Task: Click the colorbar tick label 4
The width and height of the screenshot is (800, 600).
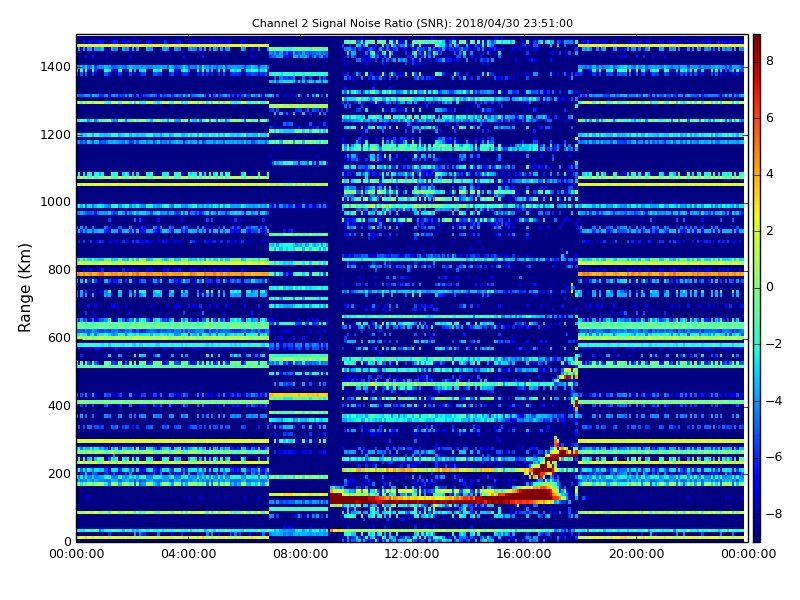Action: [770, 174]
